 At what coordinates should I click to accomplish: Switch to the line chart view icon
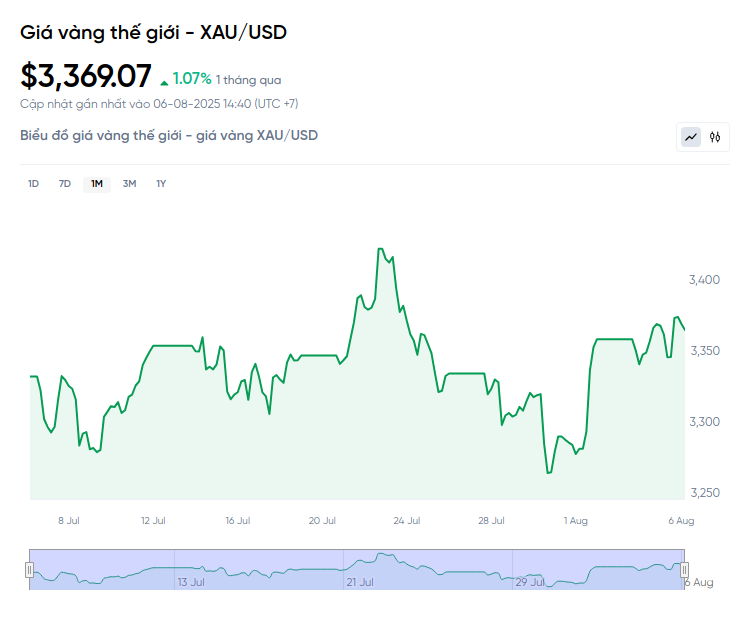click(691, 137)
